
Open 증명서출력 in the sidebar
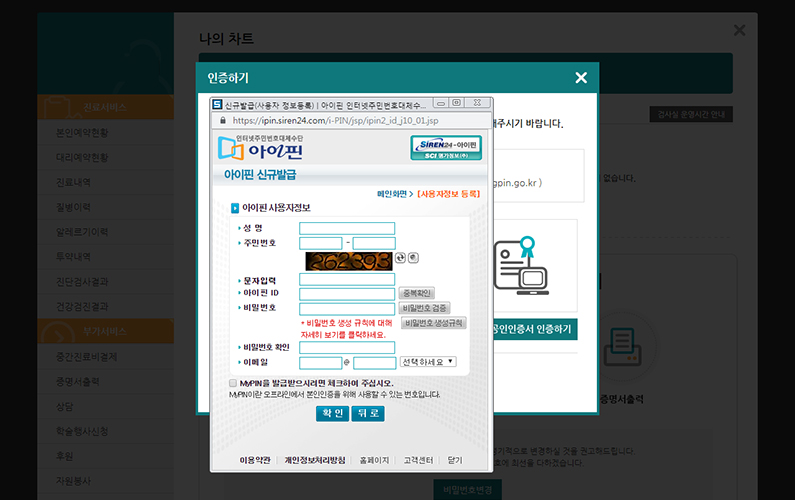point(105,381)
